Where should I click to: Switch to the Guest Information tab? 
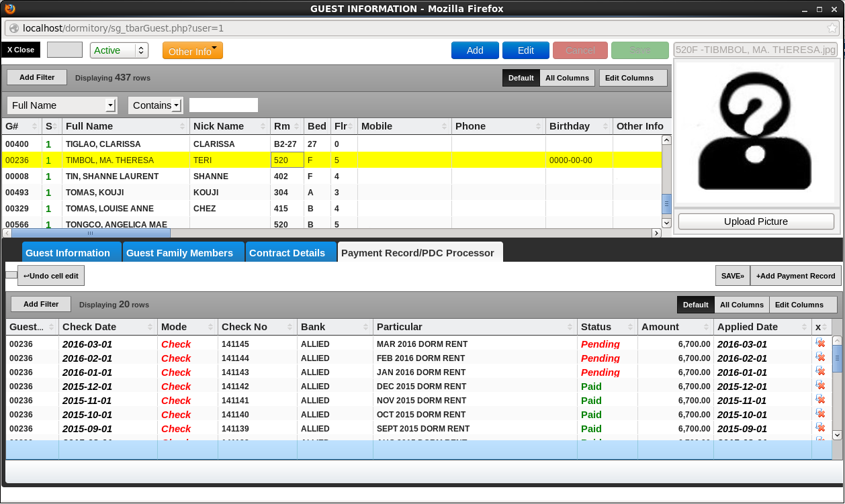[x=68, y=253]
